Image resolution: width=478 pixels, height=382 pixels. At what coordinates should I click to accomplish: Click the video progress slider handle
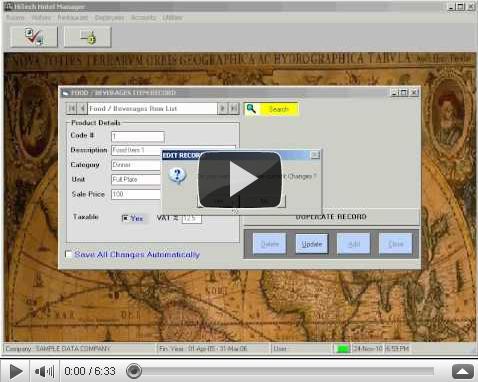click(134, 371)
